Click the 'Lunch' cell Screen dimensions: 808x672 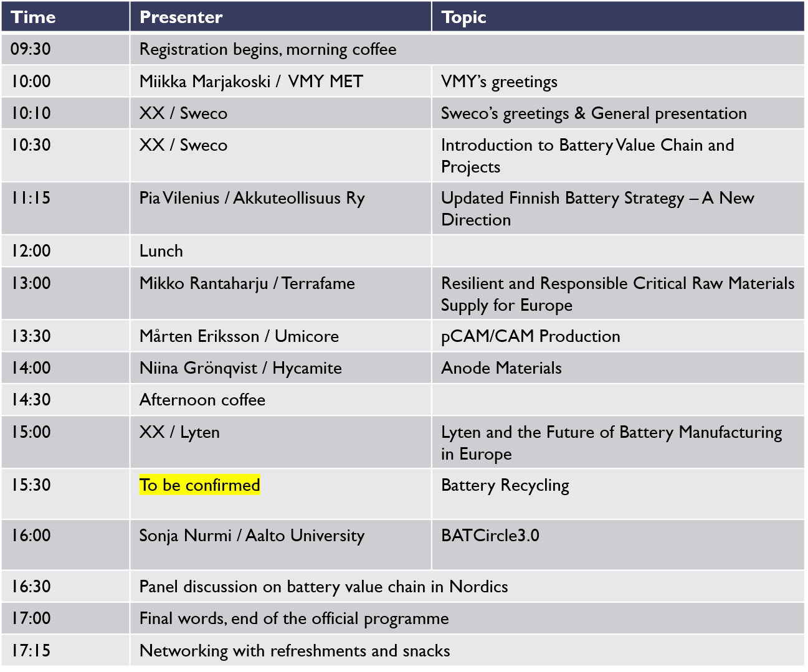(x=280, y=251)
